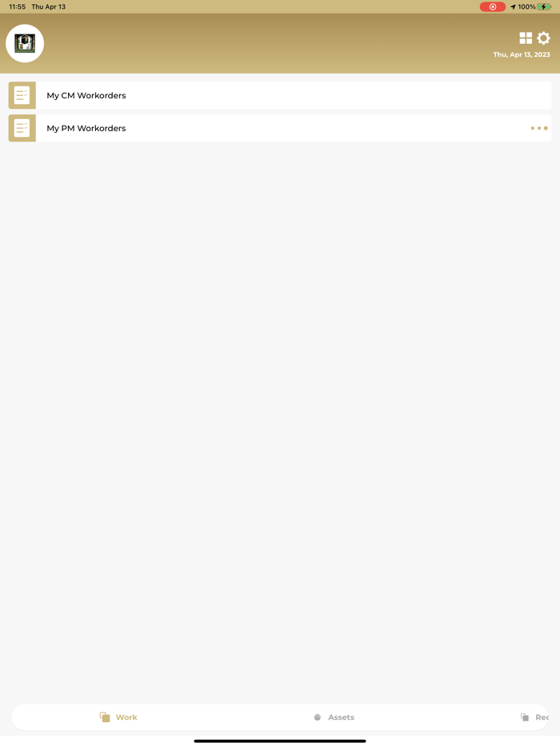The height and width of the screenshot is (747, 560).
Task: Open the Rec tab label at right
Action: pyautogui.click(x=542, y=717)
